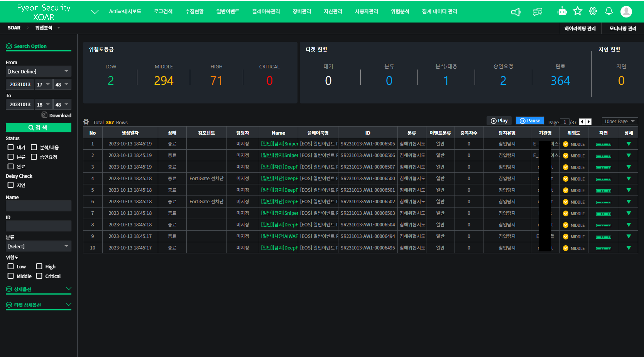The width and height of the screenshot is (644, 357).
Task: Open the 위협분석 top menu
Action: 400,11
